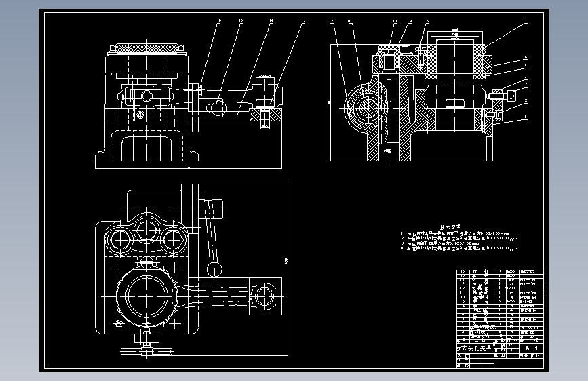Select technical requirement line 4 text
588x381 pixels.
click(x=459, y=248)
